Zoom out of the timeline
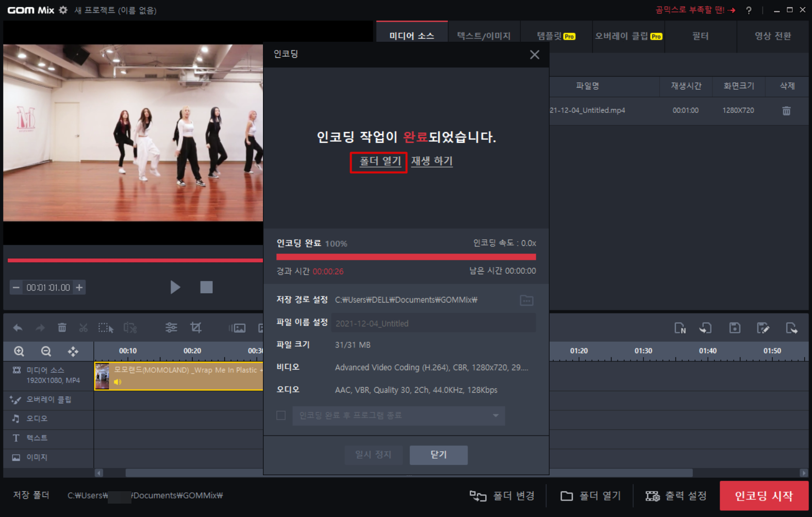The image size is (812, 517). click(x=46, y=351)
